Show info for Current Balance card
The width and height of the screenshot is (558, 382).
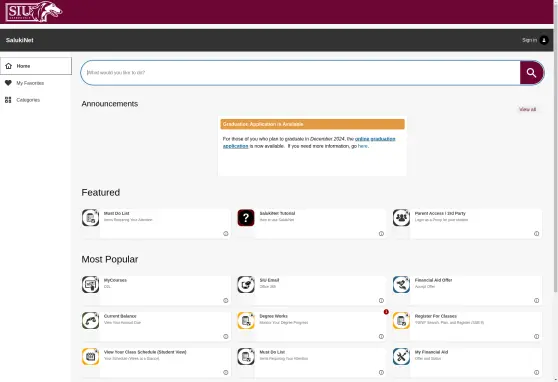point(226,336)
